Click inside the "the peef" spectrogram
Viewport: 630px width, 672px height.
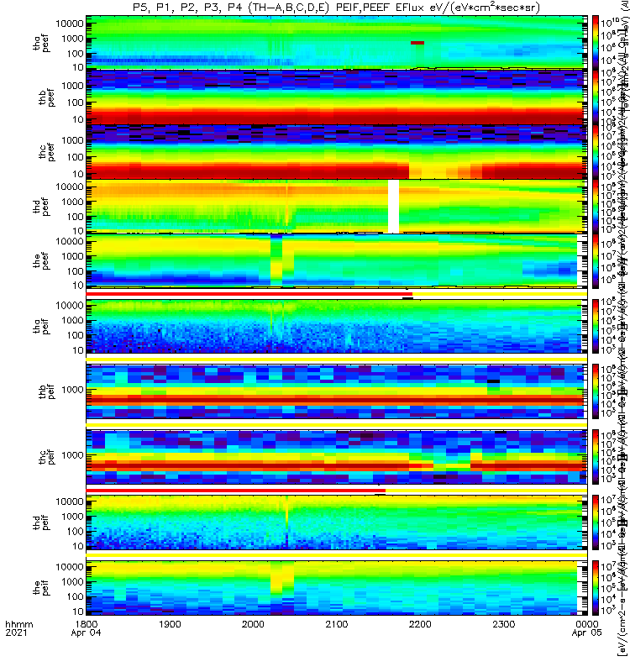click(337, 260)
